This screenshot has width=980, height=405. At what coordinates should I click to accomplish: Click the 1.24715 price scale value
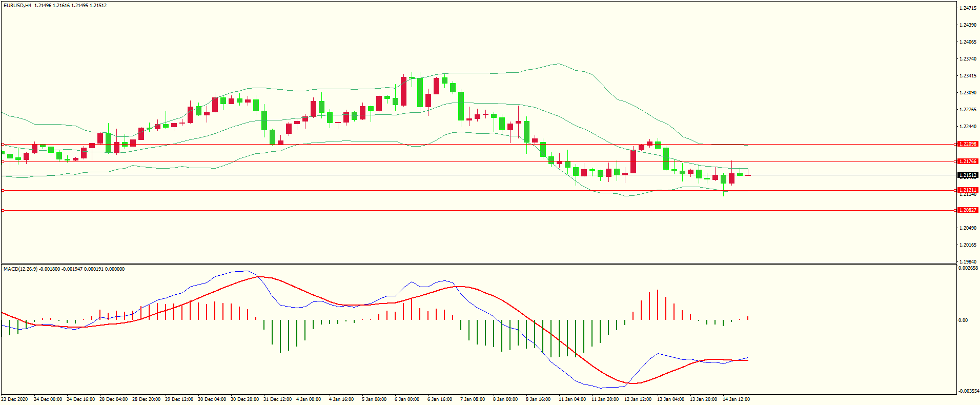click(x=968, y=8)
